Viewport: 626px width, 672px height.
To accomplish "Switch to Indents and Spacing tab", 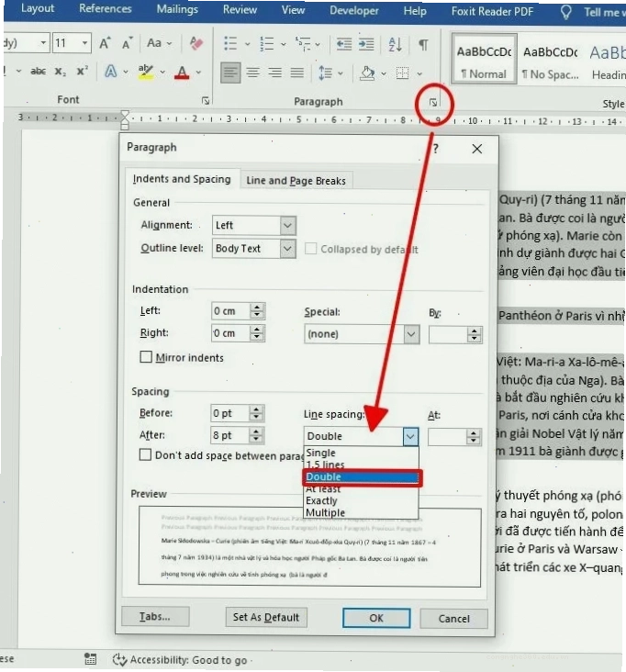I will tap(182, 179).
